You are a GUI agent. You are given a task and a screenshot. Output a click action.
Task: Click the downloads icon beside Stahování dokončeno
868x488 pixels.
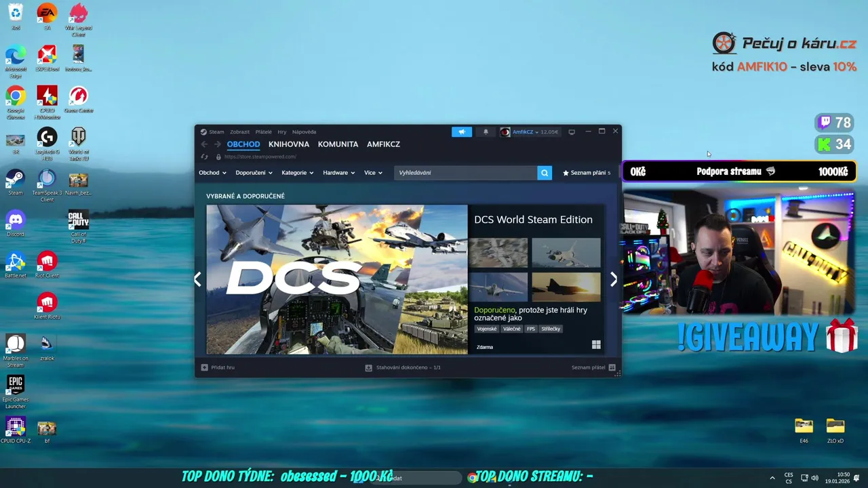coord(369,367)
